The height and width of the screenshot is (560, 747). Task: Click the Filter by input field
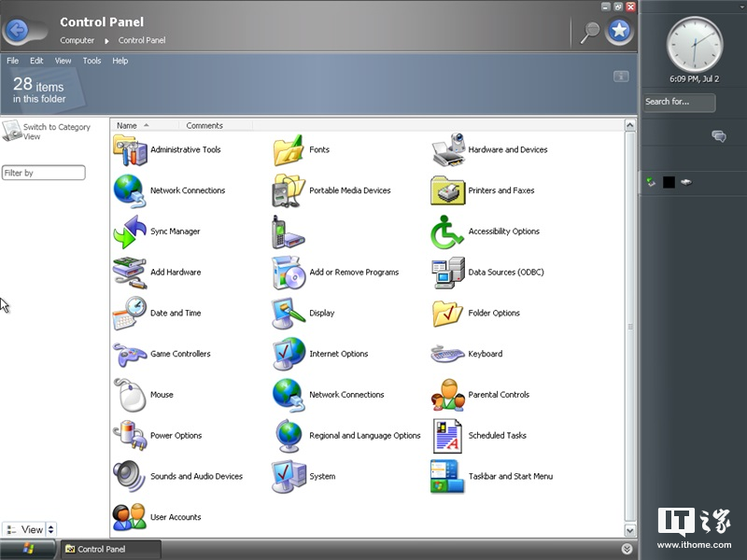(x=44, y=173)
